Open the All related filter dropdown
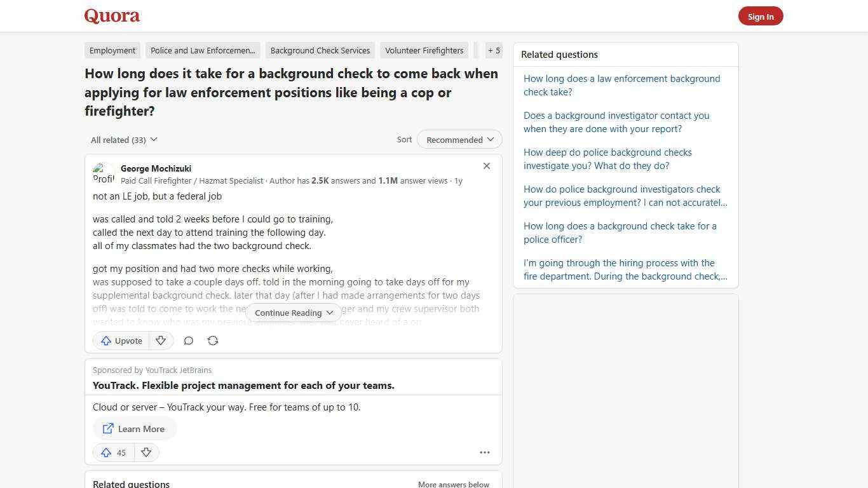This screenshot has width=868, height=488. [x=124, y=139]
